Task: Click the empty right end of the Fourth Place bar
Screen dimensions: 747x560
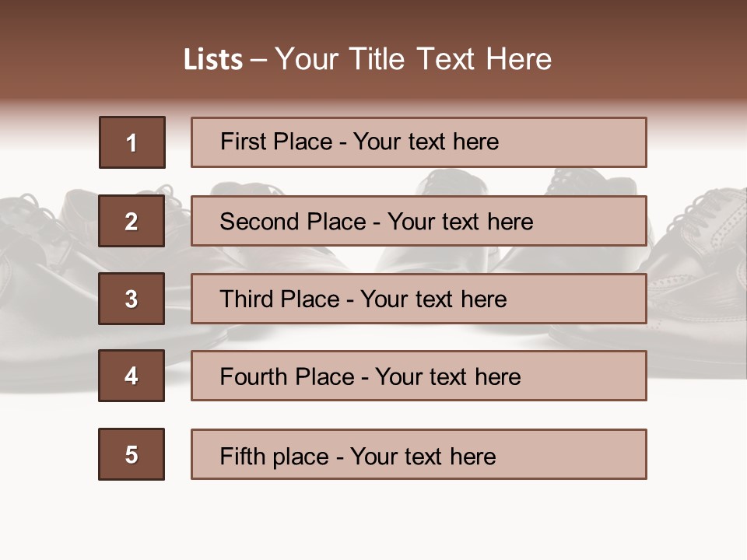Action: pyautogui.click(x=591, y=376)
